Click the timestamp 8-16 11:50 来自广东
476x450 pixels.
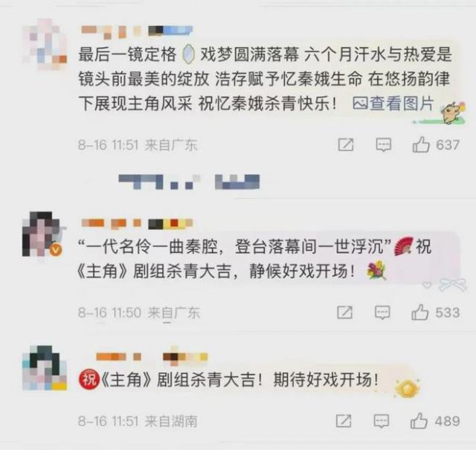(x=139, y=312)
